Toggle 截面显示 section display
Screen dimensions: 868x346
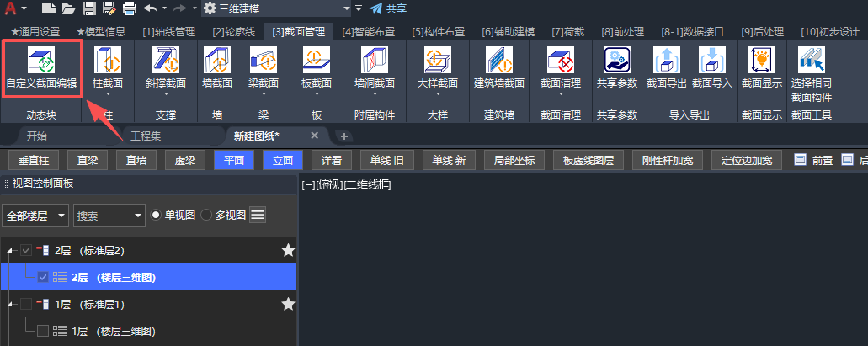[x=762, y=67]
